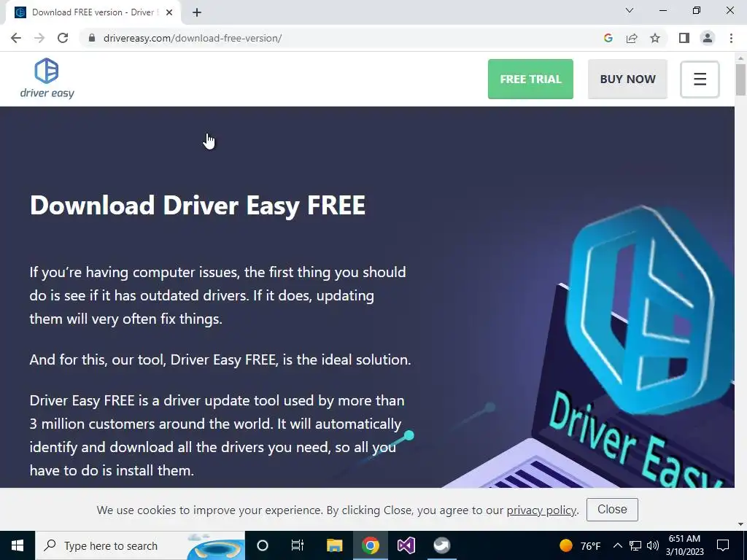747x560 pixels.
Task: Reload the Driver Easy page
Action: point(63,38)
